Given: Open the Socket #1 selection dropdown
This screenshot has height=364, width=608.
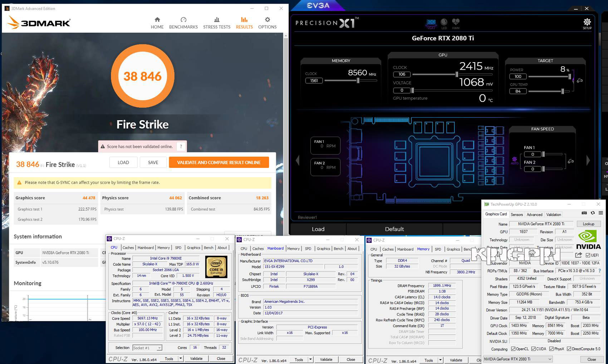Looking at the screenshot, I should point(147,348).
